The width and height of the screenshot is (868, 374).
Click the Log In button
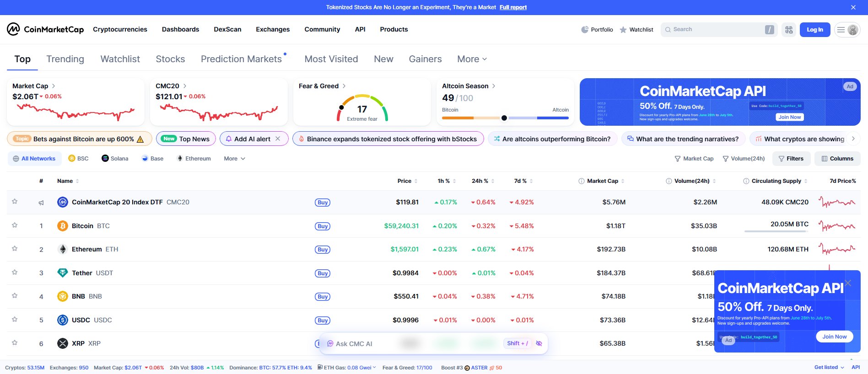(815, 30)
